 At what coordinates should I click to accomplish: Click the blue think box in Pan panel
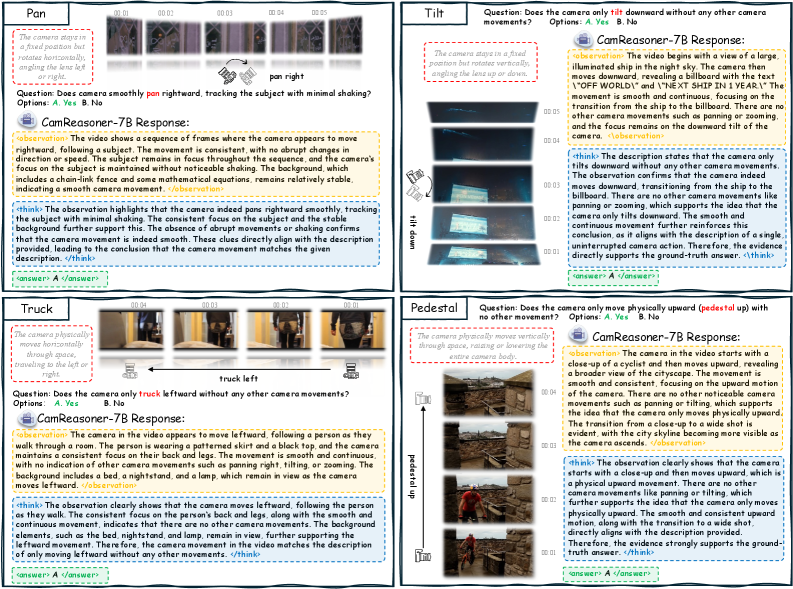tap(196, 234)
